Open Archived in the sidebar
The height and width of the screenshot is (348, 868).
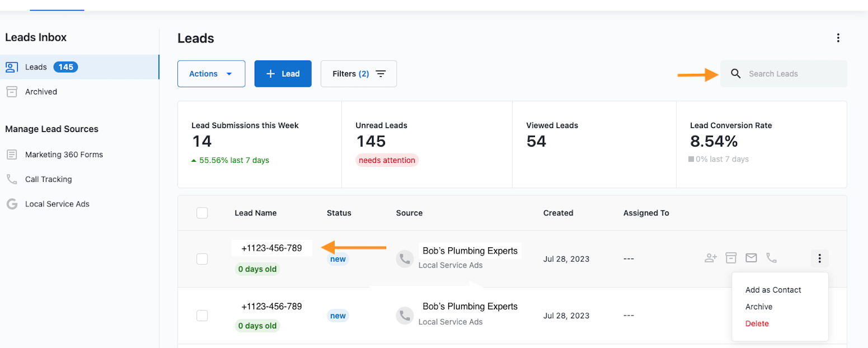tap(41, 92)
